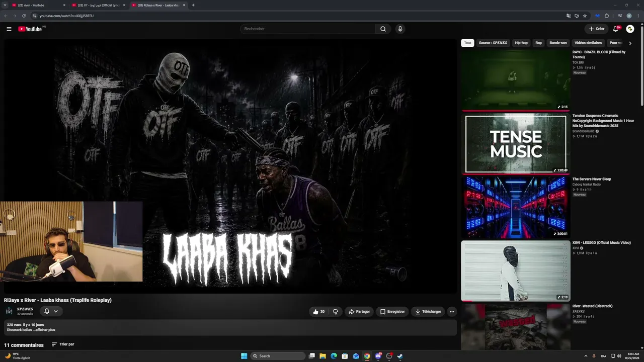Image resolution: width=644 pixels, height=362 pixels.
Task: Open the Trier par sort menu
Action: pos(63,344)
